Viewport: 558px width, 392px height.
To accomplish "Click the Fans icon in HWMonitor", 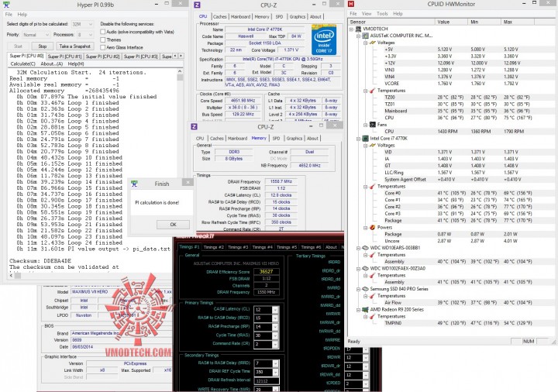I will click(373, 125).
